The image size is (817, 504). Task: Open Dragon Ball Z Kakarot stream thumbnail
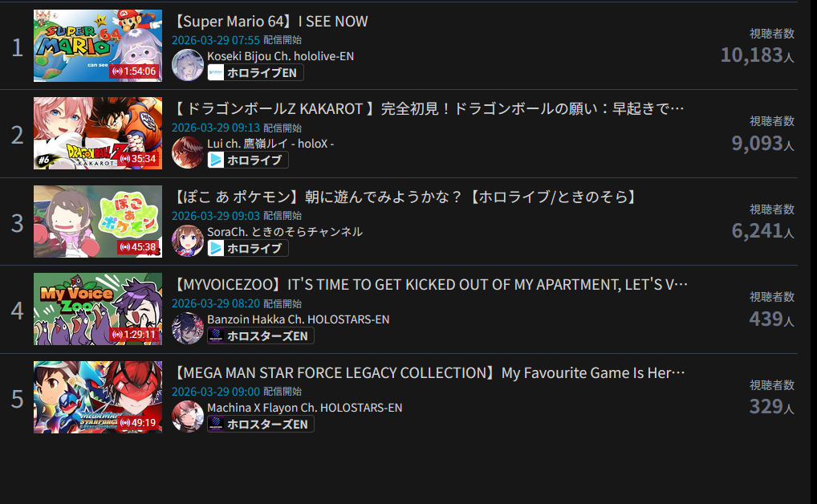pos(98,133)
